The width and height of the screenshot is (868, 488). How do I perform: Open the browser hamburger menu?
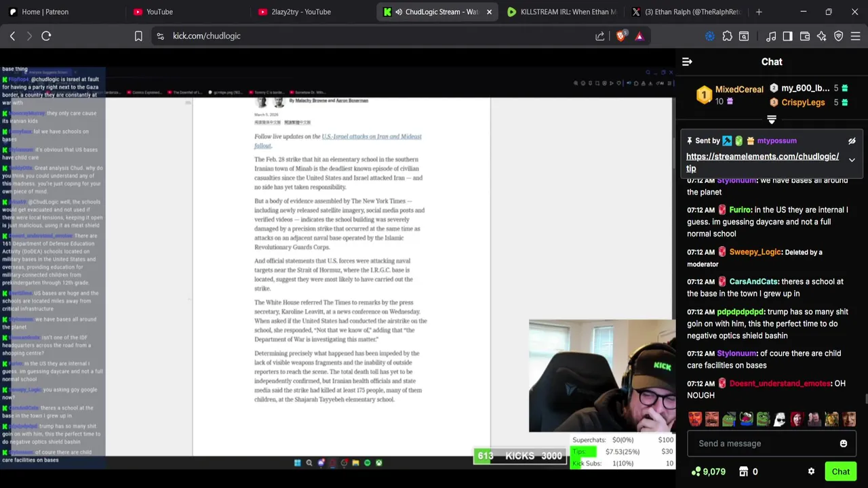(x=856, y=36)
